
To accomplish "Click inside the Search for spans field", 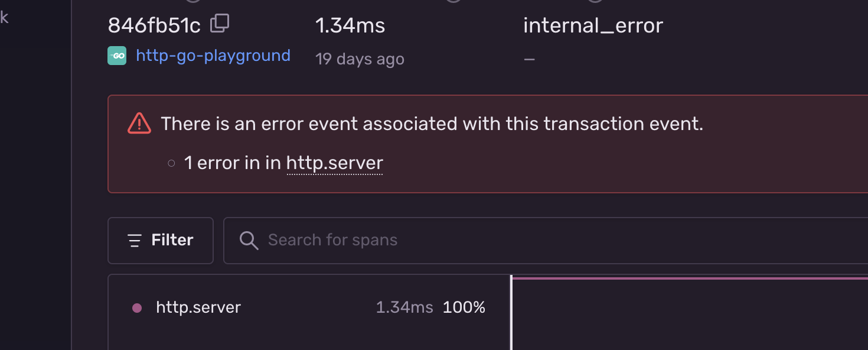I will 413,240.
